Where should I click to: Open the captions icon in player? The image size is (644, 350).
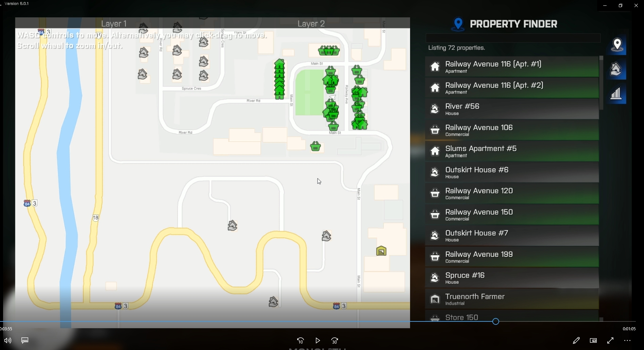point(25,340)
